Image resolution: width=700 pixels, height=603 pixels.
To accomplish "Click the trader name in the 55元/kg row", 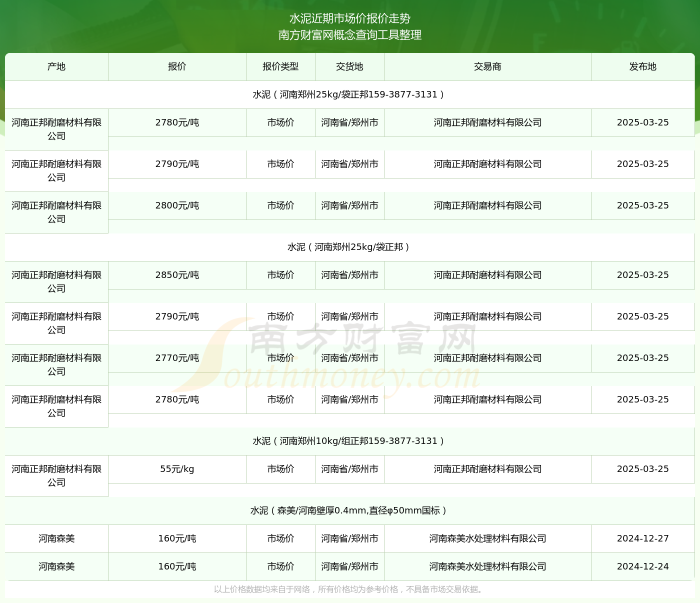I will click(x=487, y=469).
